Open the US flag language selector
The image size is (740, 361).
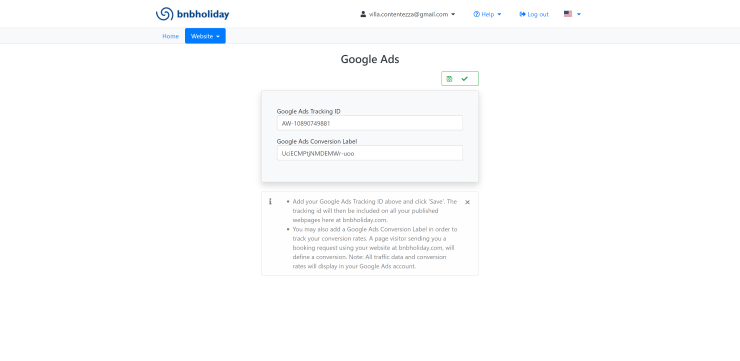572,14
